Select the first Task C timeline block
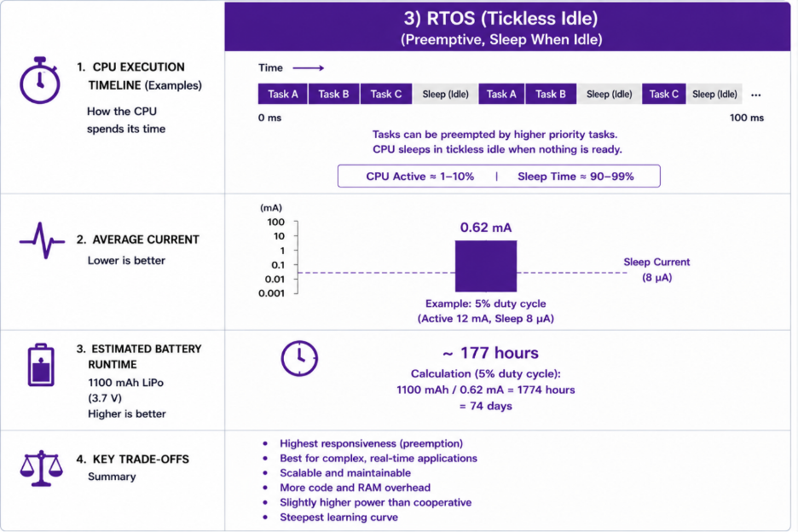This screenshot has width=798, height=532. (385, 94)
